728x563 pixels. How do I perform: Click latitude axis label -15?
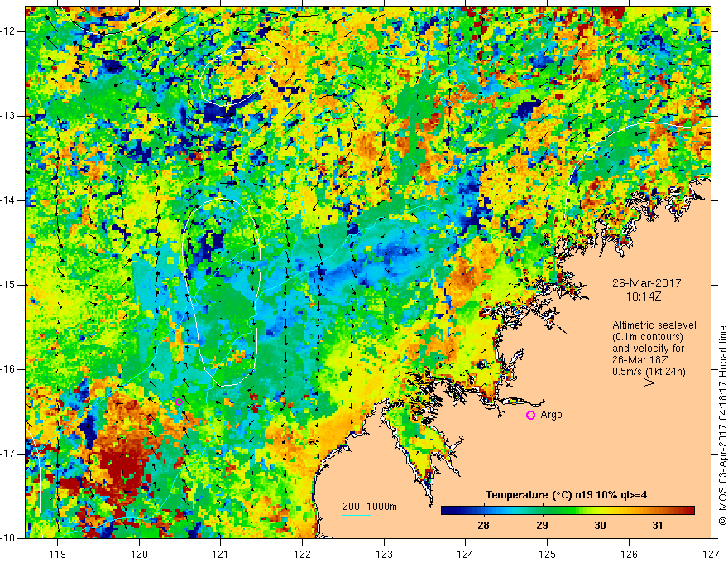8,285
